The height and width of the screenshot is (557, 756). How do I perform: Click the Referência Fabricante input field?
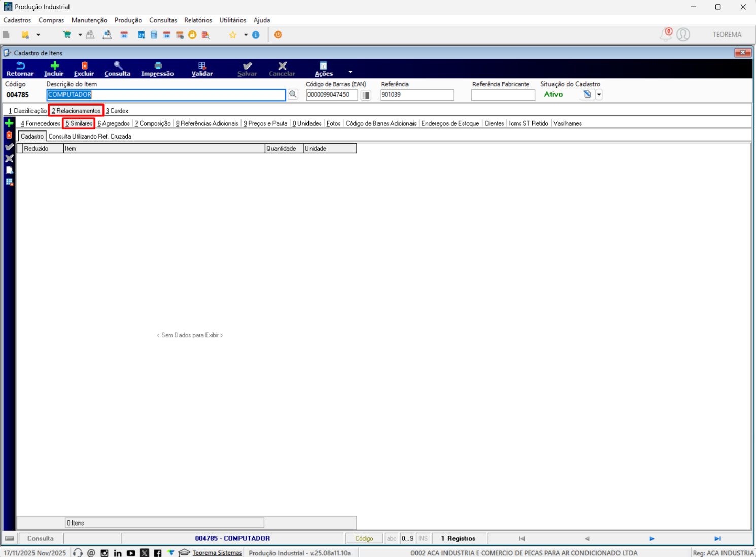click(503, 95)
